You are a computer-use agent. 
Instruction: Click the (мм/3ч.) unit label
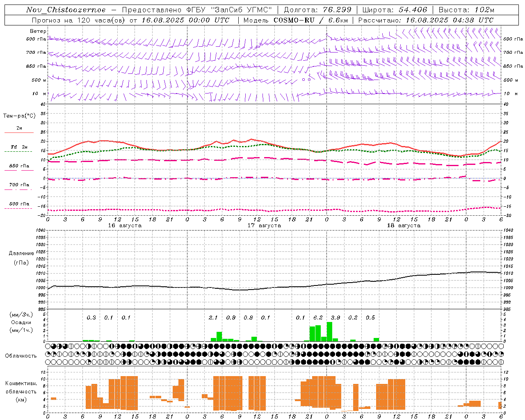pyautogui.click(x=21, y=315)
